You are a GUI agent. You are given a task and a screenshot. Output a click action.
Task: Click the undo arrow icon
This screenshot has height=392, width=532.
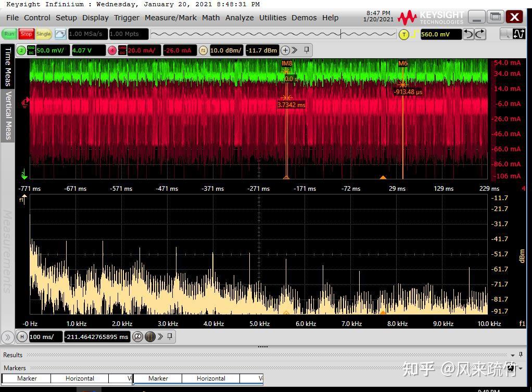point(468,34)
